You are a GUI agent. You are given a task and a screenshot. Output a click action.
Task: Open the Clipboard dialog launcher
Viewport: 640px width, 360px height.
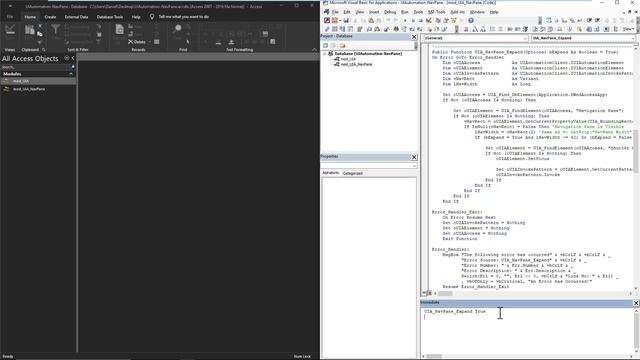pos(44,50)
